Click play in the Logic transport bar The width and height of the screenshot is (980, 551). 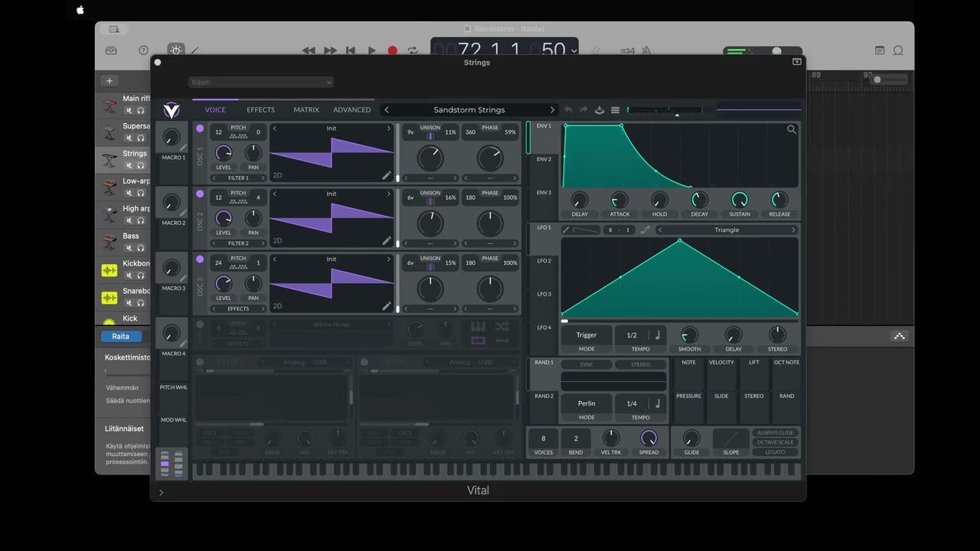pyautogui.click(x=371, y=51)
